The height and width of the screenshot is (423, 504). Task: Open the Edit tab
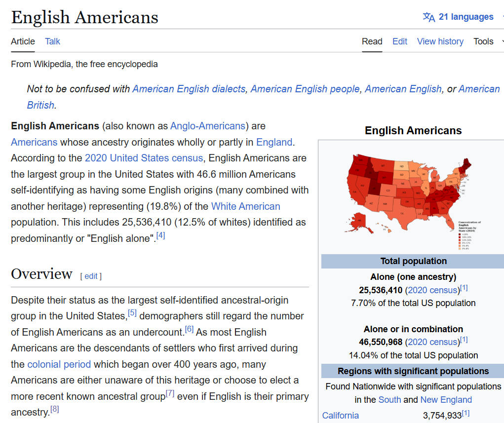[x=399, y=41]
